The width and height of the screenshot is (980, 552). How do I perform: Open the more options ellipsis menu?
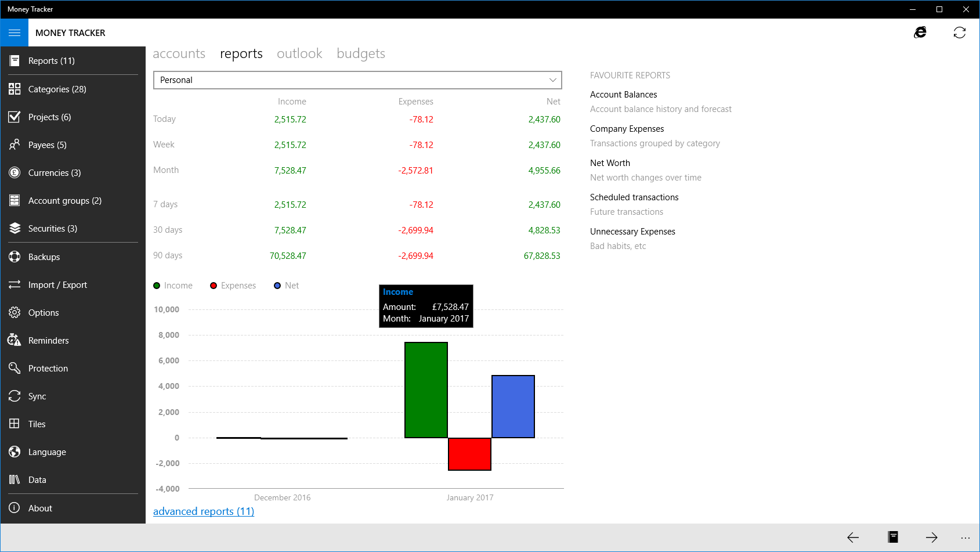[x=965, y=537]
